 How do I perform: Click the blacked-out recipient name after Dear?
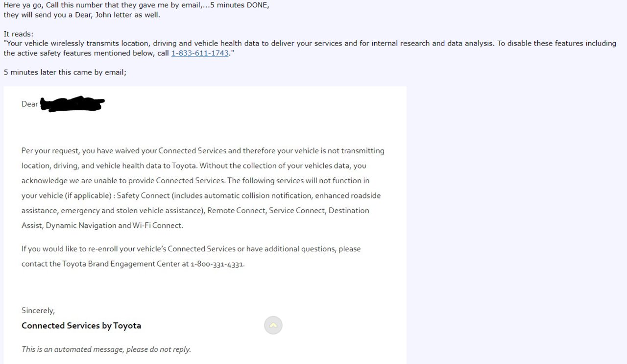[x=72, y=104]
